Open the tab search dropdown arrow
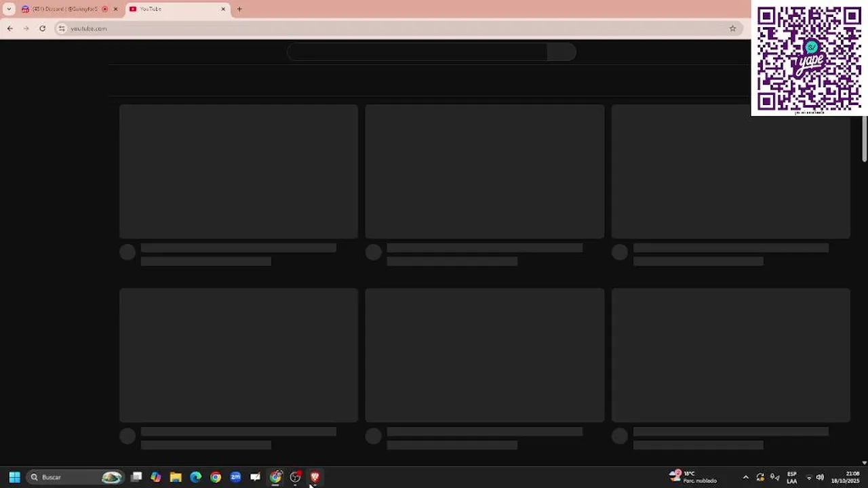The image size is (868, 488). point(9,9)
